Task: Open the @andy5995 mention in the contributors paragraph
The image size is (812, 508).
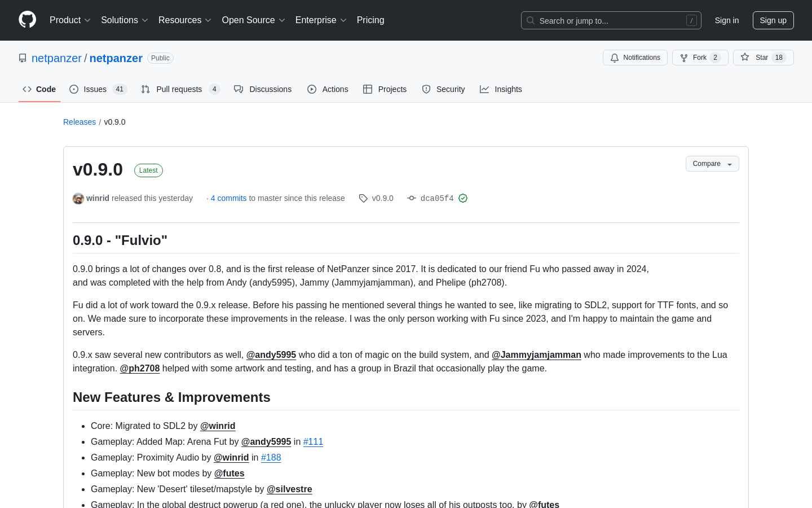Action: [x=271, y=354]
